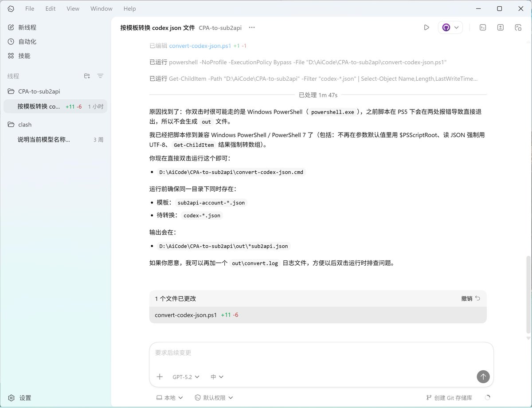Click 撤销 to undo file changes
532x408 pixels.
[470, 298]
